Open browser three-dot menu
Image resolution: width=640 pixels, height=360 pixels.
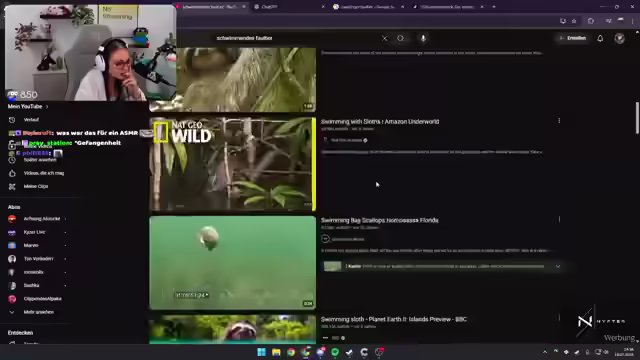633,21
